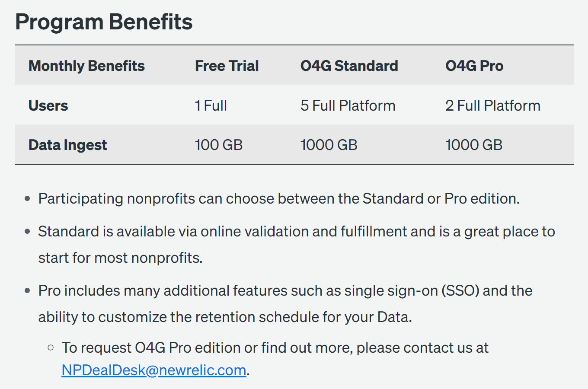Select the Monthly Benefits column header
This screenshot has height=389, width=588.
point(86,66)
